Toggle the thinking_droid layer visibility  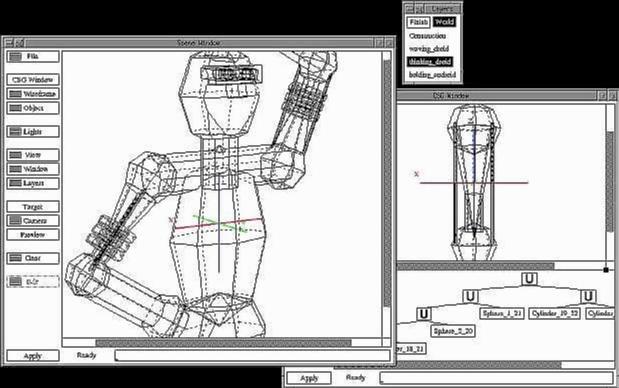[430, 62]
